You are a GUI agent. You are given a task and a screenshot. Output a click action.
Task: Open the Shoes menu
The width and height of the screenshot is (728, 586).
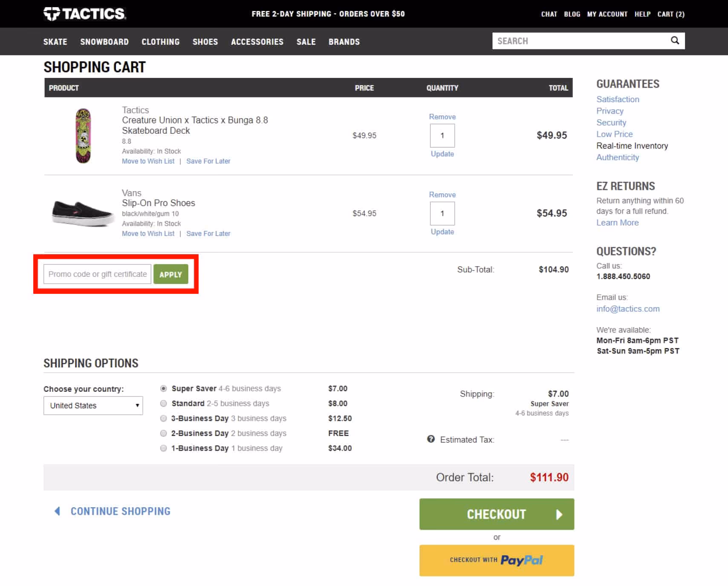(205, 42)
